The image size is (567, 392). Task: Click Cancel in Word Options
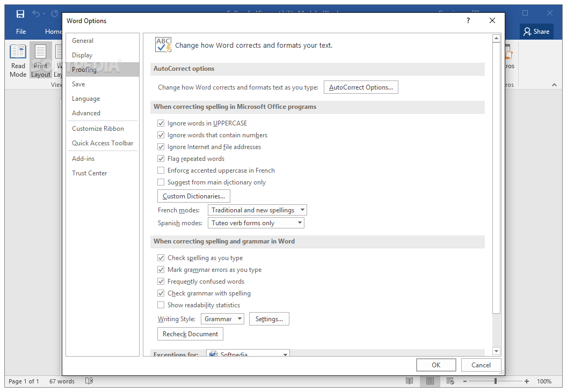pos(481,365)
